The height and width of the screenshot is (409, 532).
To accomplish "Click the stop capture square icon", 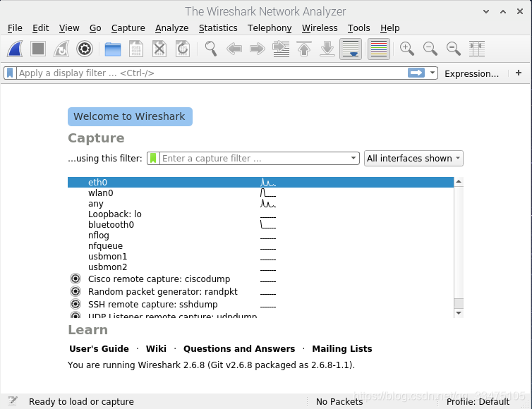I will 38,49.
